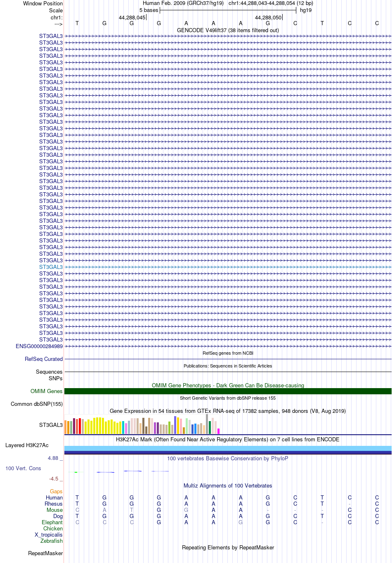Click the Human alignment row label
The height and width of the screenshot is (563, 392).
(x=54, y=497)
